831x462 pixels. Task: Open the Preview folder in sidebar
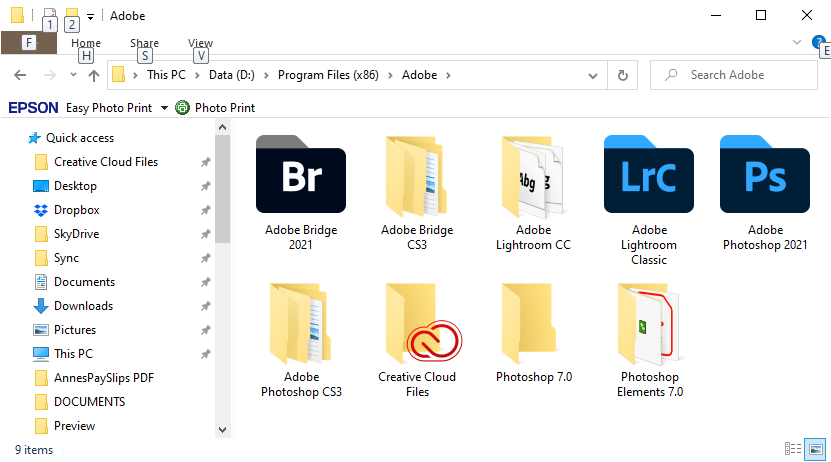pyautogui.click(x=65, y=425)
